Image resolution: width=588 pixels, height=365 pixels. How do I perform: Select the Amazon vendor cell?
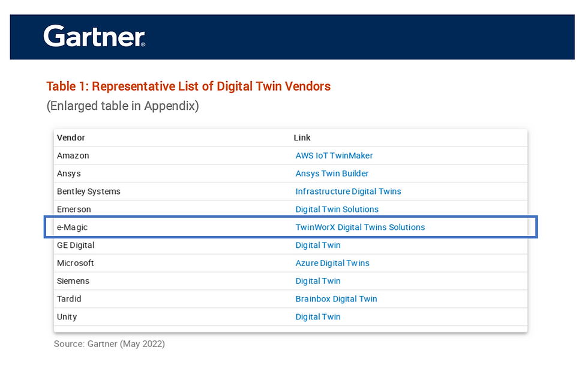(x=73, y=155)
